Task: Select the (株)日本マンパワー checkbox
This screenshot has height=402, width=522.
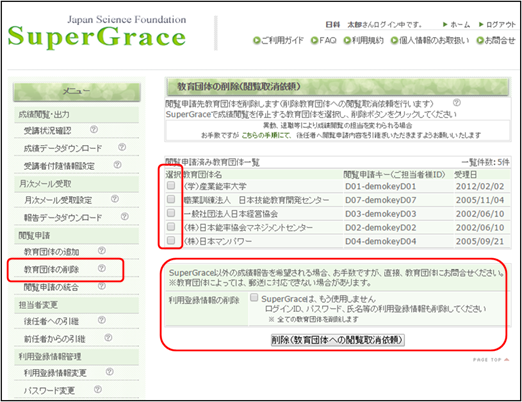Action: pyautogui.click(x=171, y=240)
